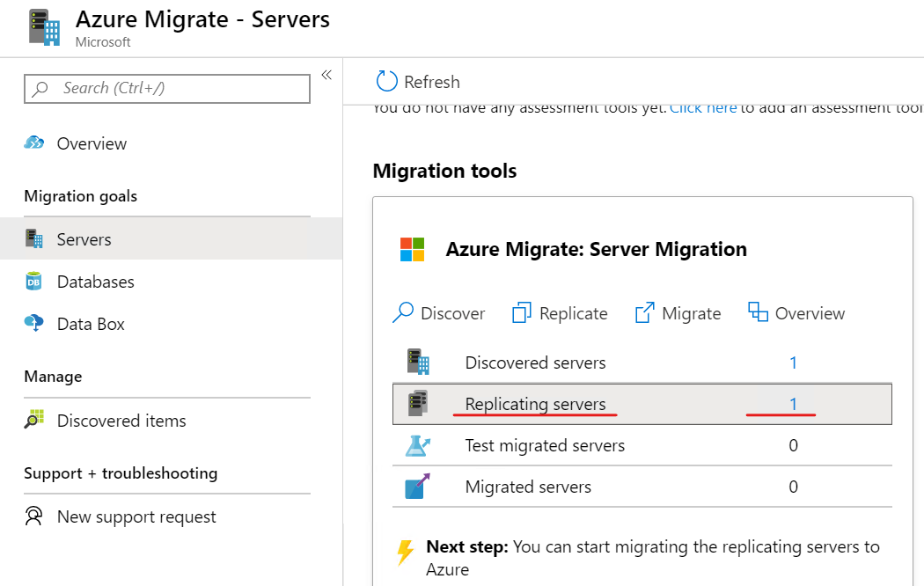The width and height of the screenshot is (924, 586).
Task: Click the Test migrated servers count 0
Action: (x=793, y=445)
